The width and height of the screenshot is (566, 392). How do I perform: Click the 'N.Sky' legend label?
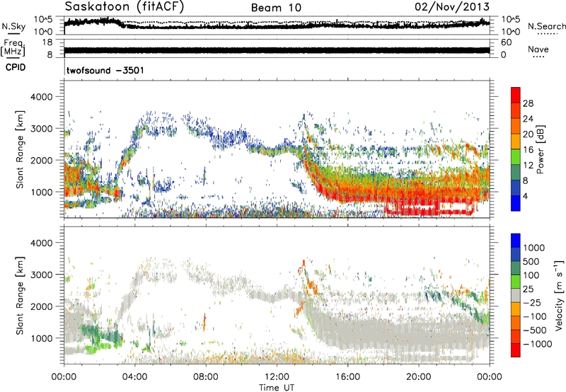[x=13, y=26]
